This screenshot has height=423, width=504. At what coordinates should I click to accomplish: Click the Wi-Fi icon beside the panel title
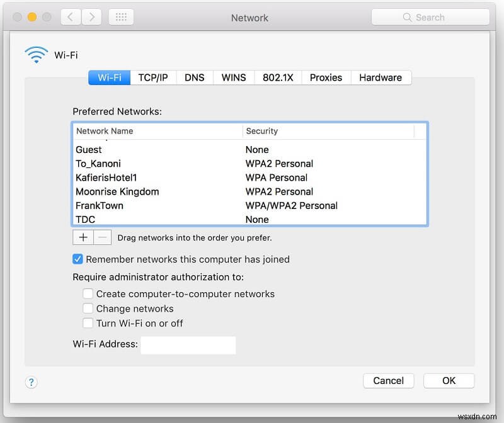coord(36,54)
